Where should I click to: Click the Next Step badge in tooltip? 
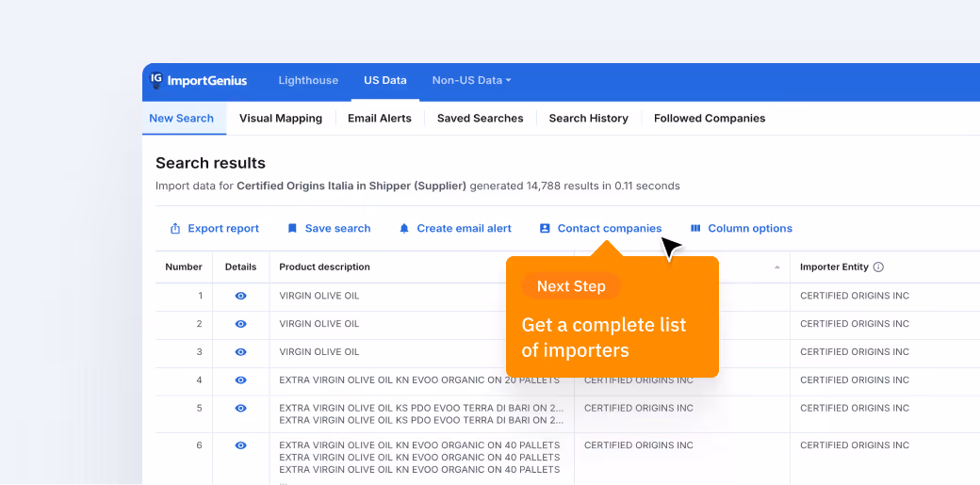coord(571,286)
